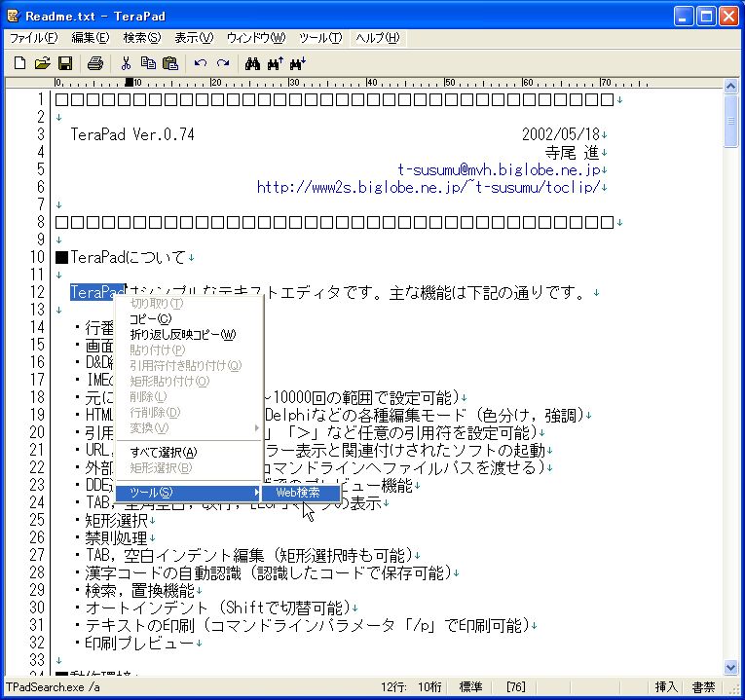Click the ・禁則処理 line
Viewport: 745px width, 700px height.
pyautogui.click(x=112, y=538)
